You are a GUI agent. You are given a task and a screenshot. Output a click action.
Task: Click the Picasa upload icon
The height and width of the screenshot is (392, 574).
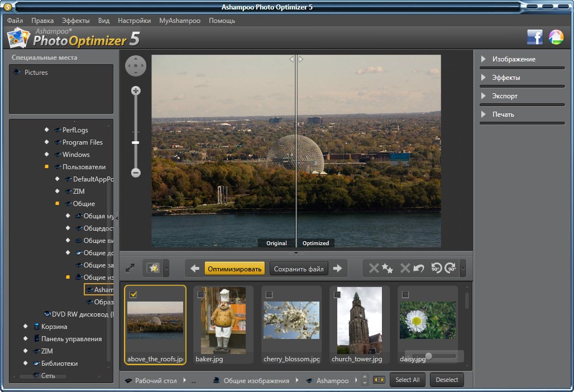tap(556, 37)
